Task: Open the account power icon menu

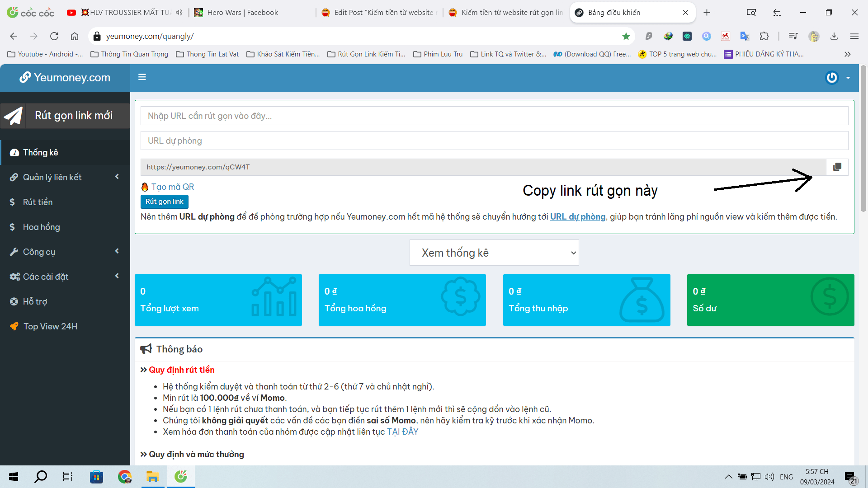Action: click(x=832, y=78)
